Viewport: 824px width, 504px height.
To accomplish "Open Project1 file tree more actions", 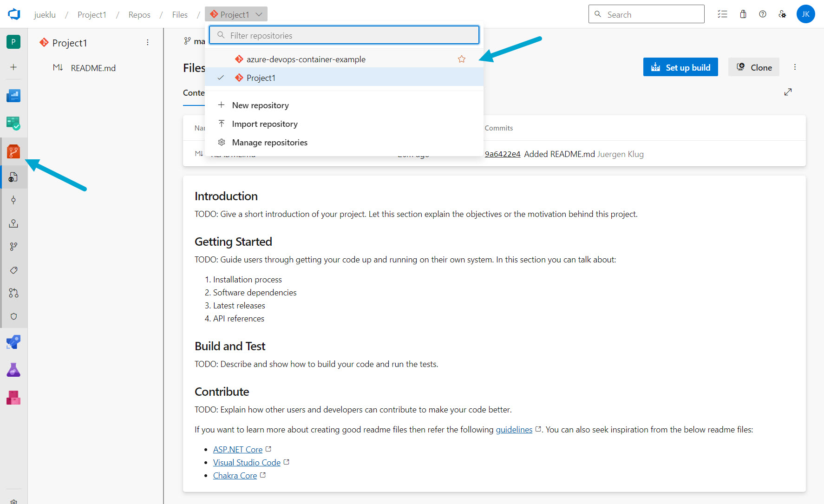I will click(x=148, y=43).
